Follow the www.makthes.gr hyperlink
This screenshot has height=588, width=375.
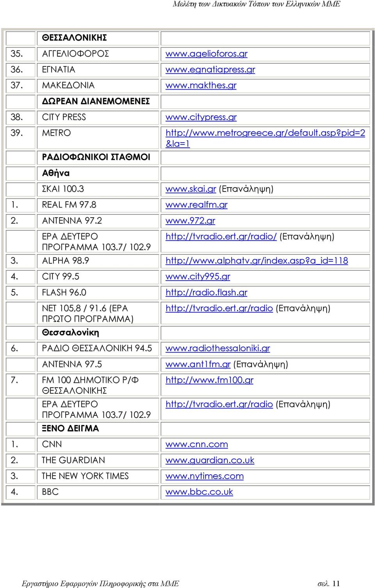coord(201,86)
